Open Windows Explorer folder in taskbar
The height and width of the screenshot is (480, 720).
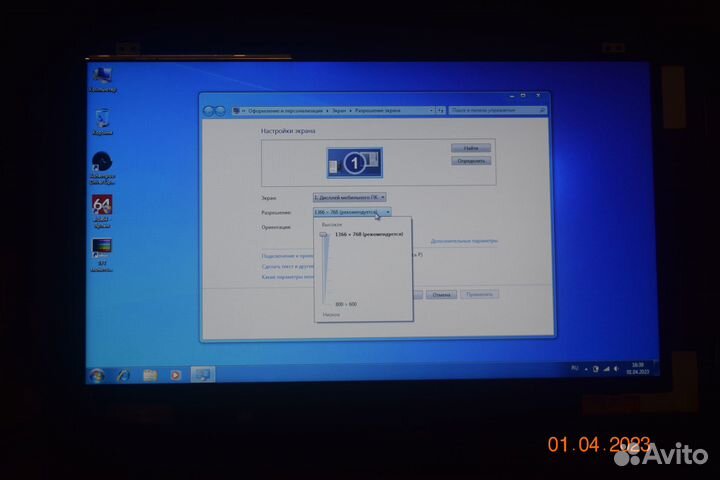point(150,375)
